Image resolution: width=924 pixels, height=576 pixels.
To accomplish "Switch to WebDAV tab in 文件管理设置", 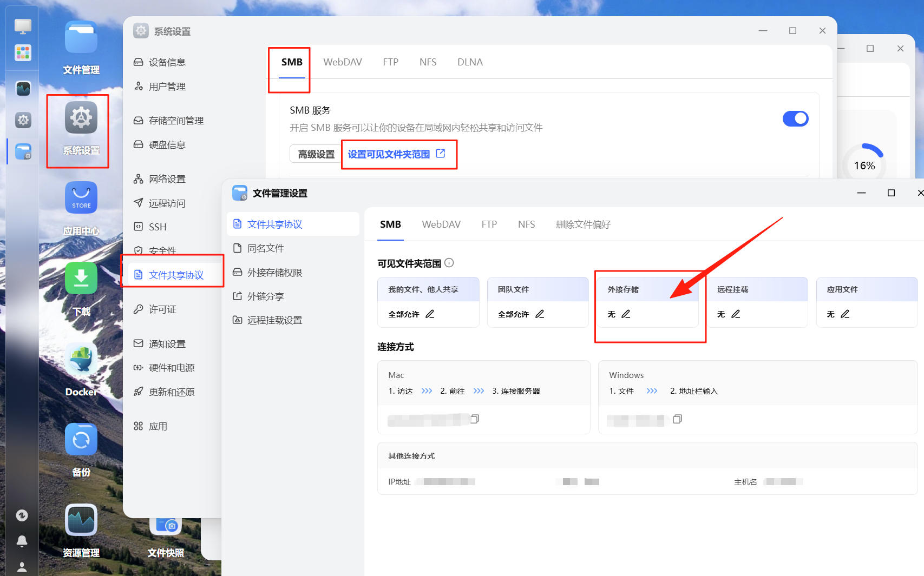I will tap(441, 224).
